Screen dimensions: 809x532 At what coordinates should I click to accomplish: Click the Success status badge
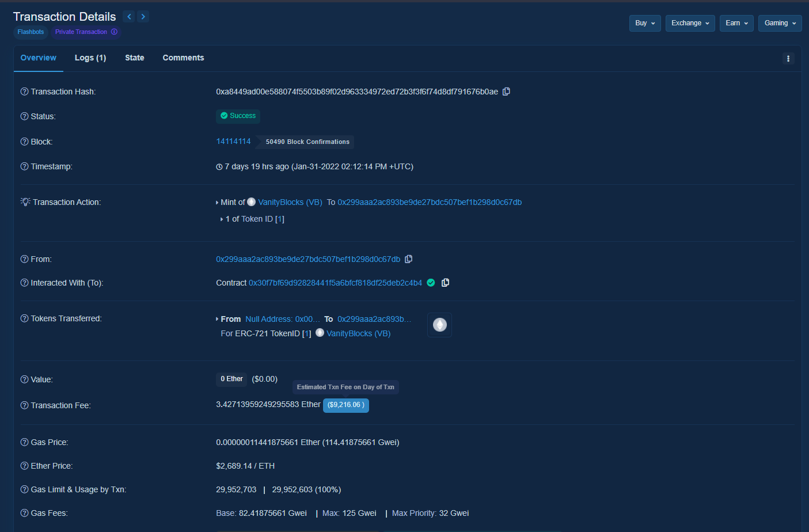pos(238,116)
